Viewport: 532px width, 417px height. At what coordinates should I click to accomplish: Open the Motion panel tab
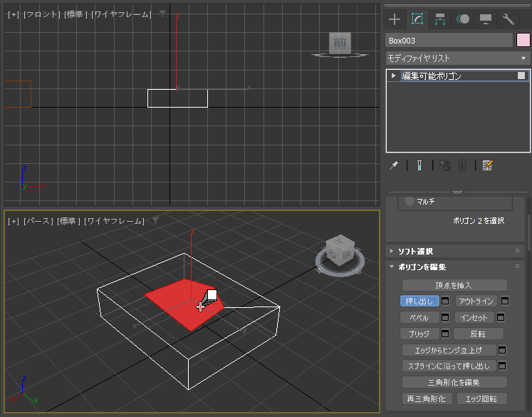pyautogui.click(x=463, y=19)
